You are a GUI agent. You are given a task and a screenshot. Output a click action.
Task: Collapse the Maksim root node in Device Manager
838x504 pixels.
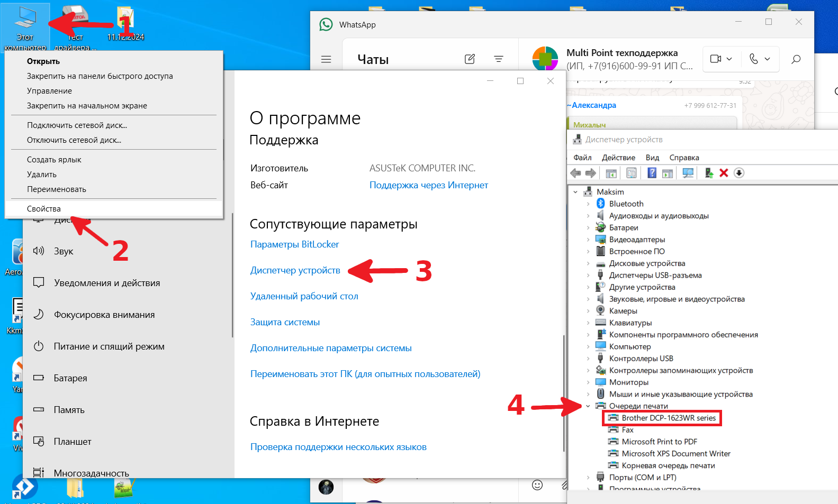click(575, 192)
